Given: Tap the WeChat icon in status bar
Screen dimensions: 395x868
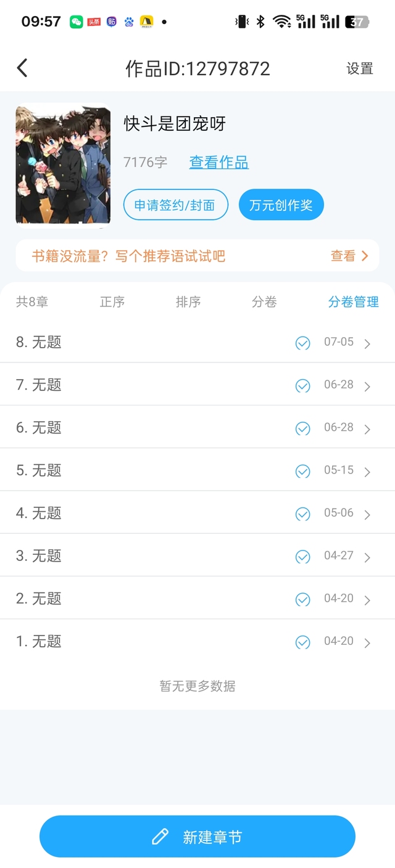Looking at the screenshot, I should tap(77, 22).
